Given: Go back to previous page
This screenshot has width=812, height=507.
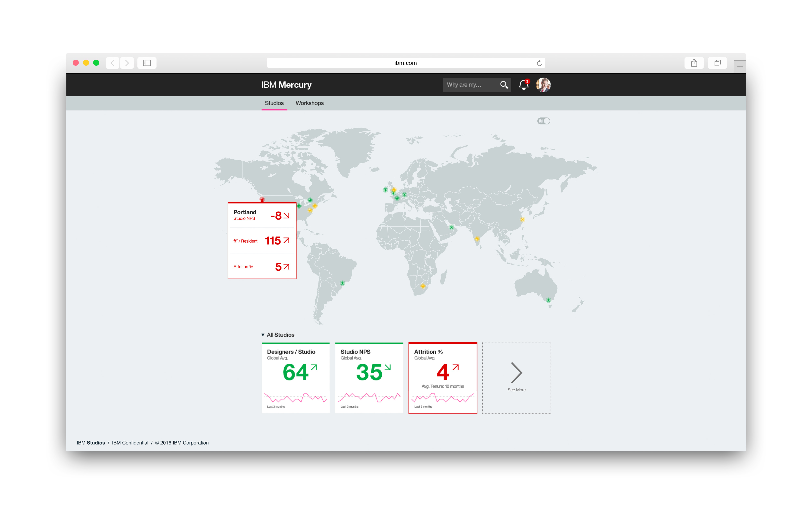Looking at the screenshot, I should coord(113,63).
